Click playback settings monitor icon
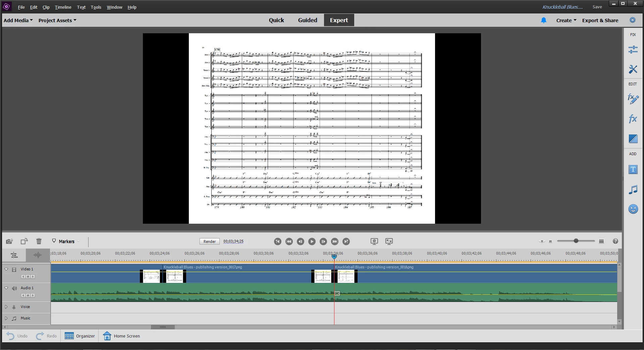 [x=374, y=241]
